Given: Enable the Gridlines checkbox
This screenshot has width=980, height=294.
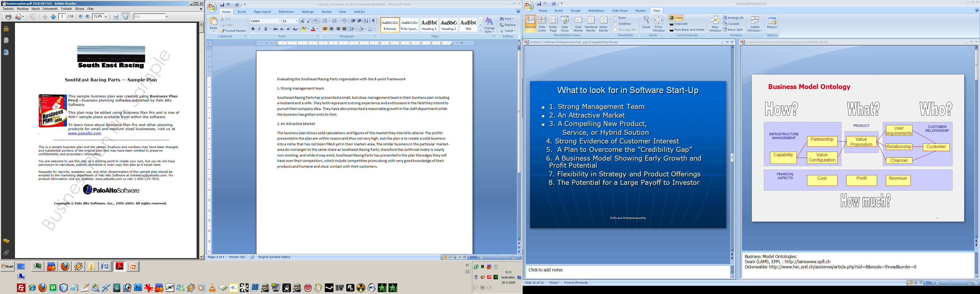Looking at the screenshot, I should pyautogui.click(x=615, y=24).
